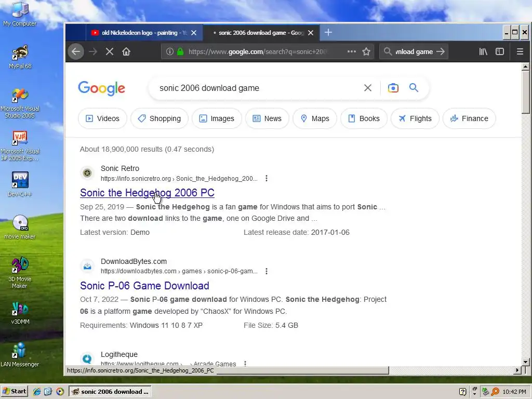Submit the search bar query arrow

[441, 51]
